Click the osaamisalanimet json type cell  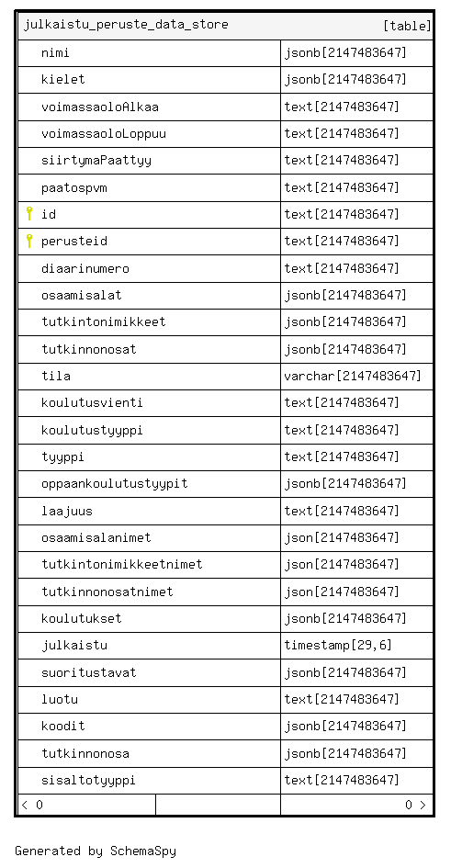pos(356,538)
